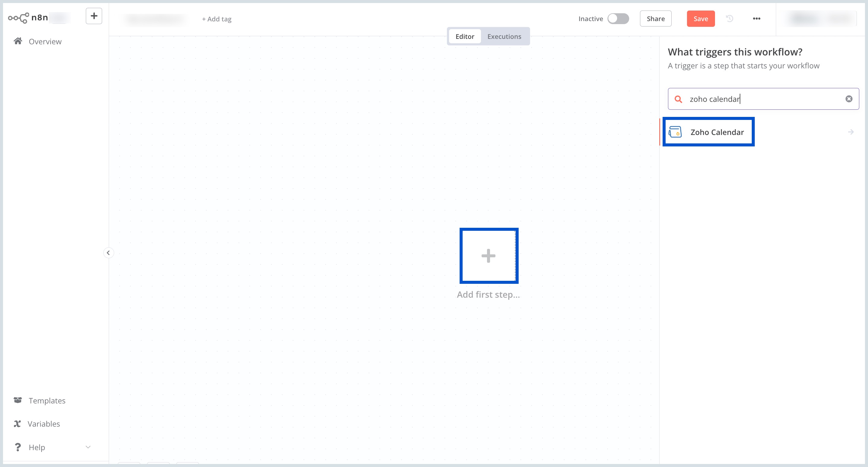Click the Zoho Calendar icon

[x=675, y=132]
